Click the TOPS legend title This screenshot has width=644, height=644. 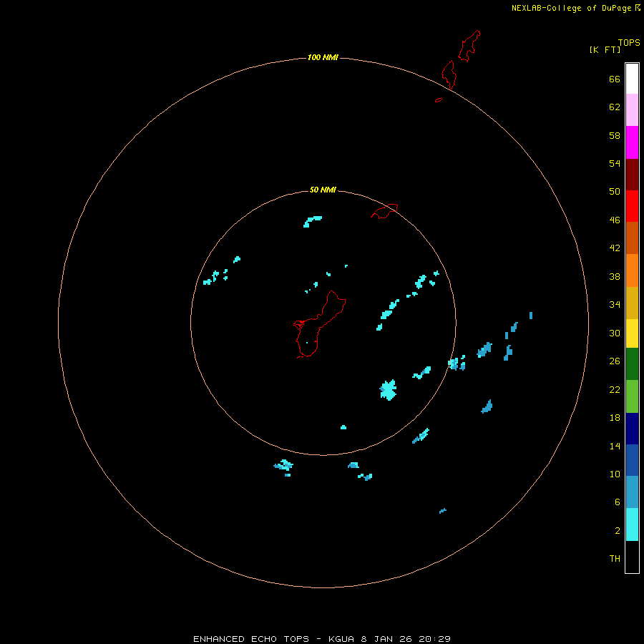(x=629, y=42)
